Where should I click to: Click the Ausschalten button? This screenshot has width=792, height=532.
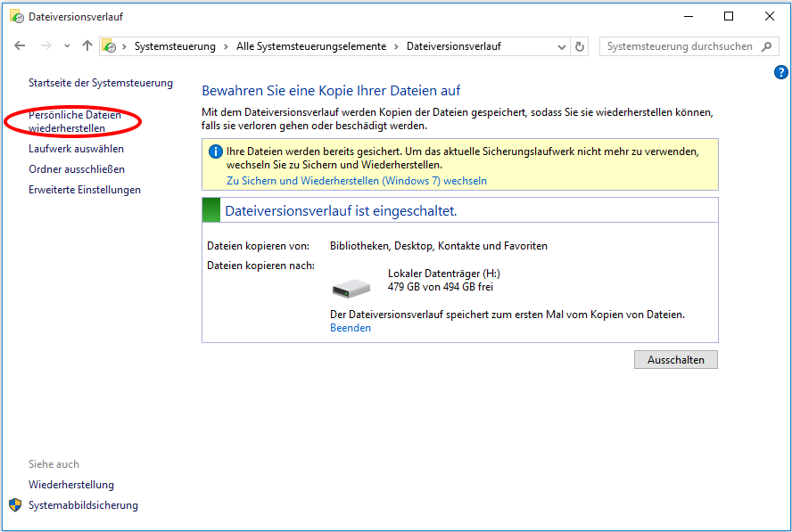point(676,360)
